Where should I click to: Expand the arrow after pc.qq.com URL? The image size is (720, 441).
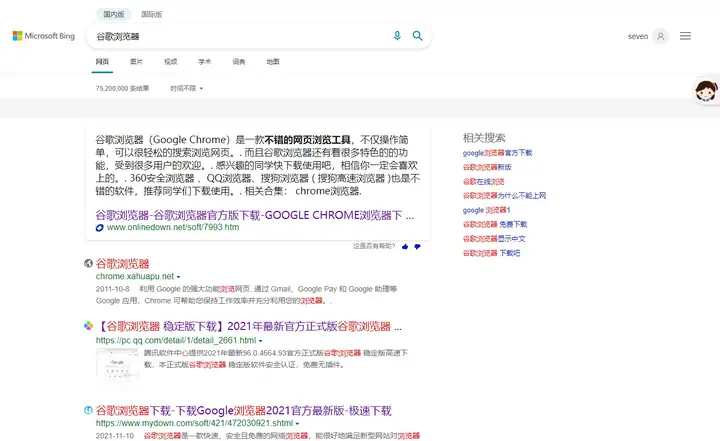(260, 341)
